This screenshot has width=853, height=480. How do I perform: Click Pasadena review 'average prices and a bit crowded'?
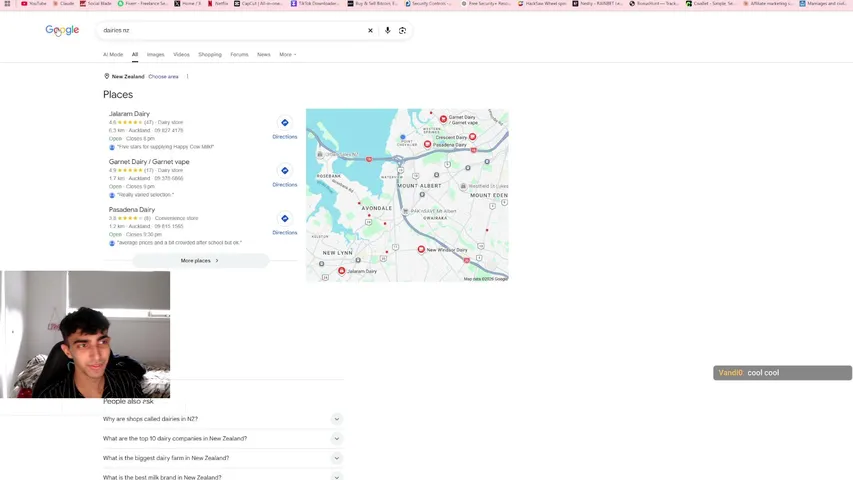point(179,243)
